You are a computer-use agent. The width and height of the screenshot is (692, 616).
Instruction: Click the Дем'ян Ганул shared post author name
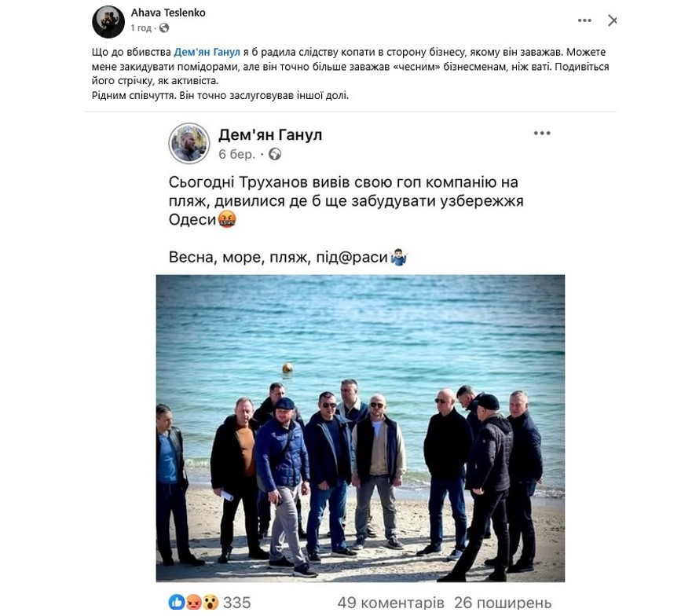[x=270, y=134]
